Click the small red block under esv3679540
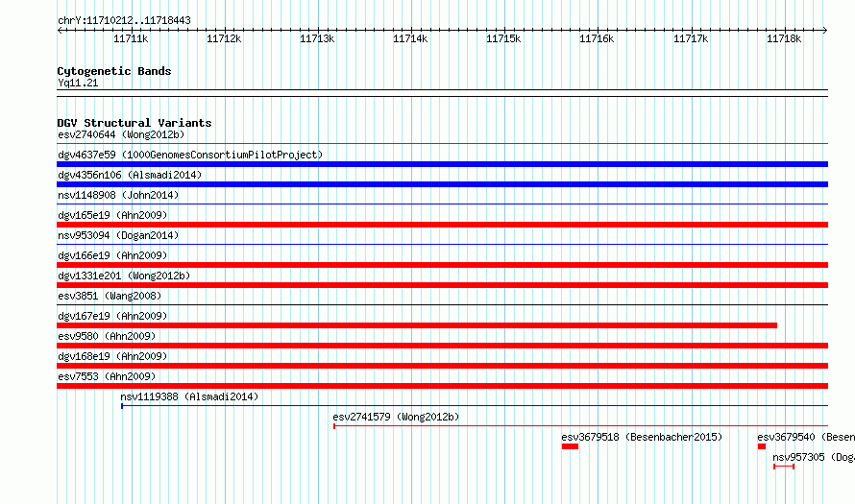Viewport: 855px width, 504px height. click(x=762, y=446)
